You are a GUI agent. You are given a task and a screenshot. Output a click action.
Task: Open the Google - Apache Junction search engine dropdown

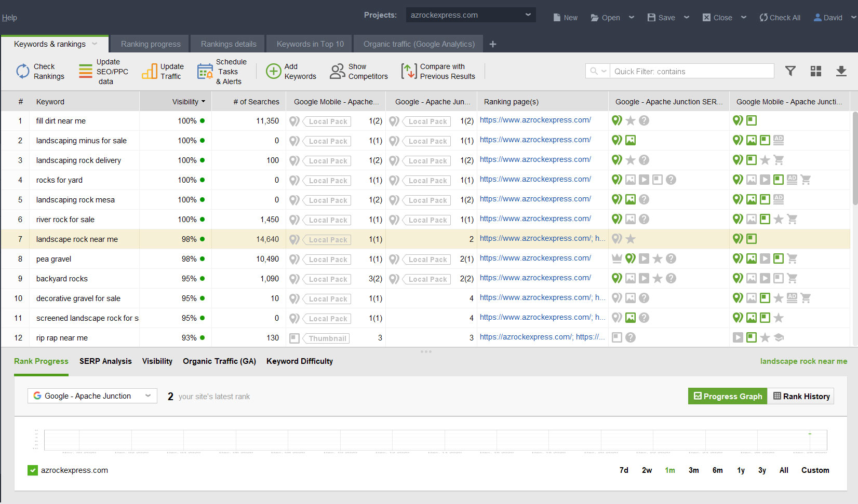[x=92, y=396]
